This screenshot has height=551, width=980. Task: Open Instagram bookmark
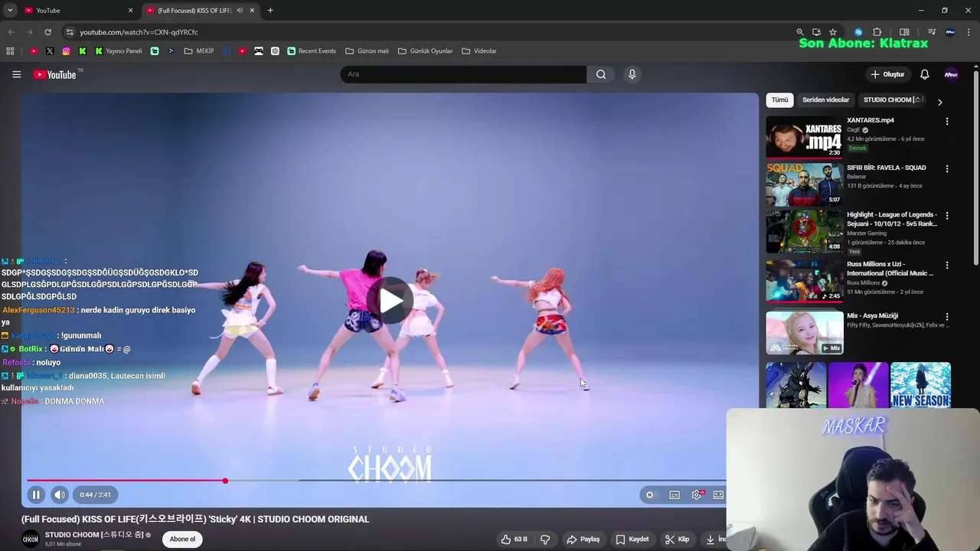point(67,51)
